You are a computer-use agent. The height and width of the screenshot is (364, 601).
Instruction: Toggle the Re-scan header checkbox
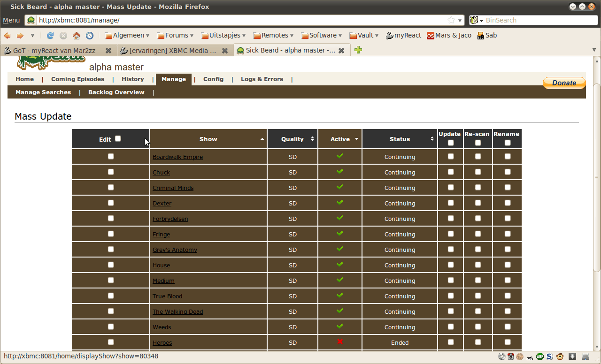[x=478, y=143]
